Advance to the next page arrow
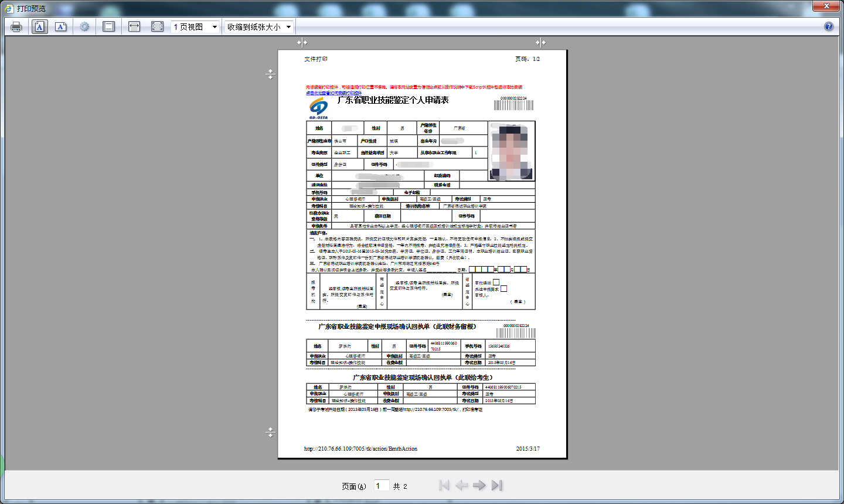This screenshot has width=844, height=504. tap(479, 485)
